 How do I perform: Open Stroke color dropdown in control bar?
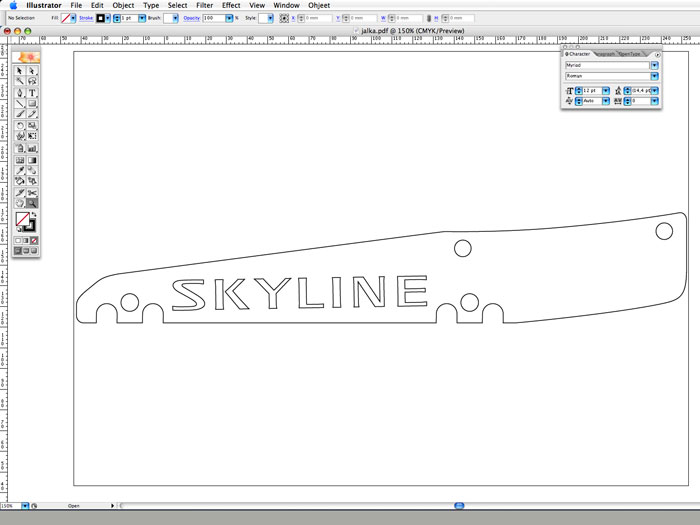[x=108, y=18]
